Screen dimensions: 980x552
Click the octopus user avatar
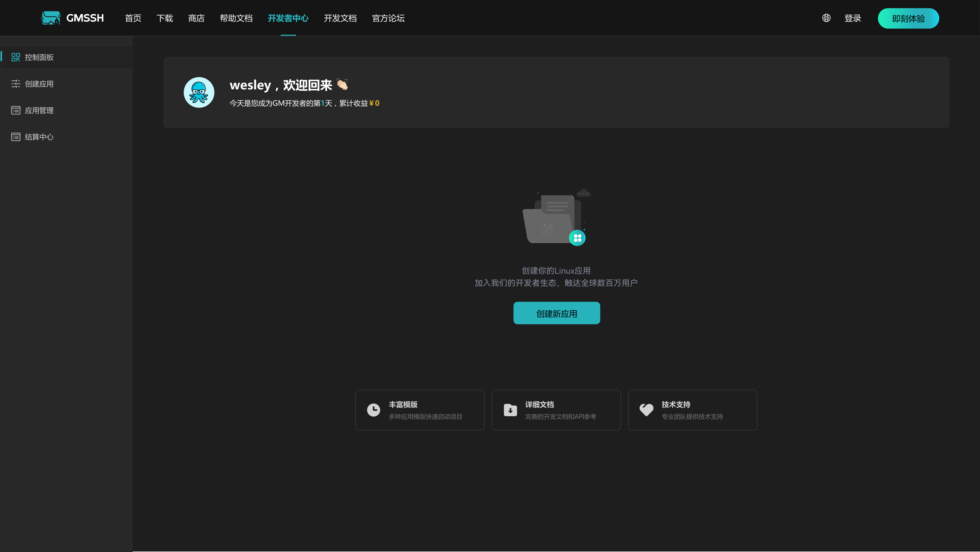click(199, 92)
